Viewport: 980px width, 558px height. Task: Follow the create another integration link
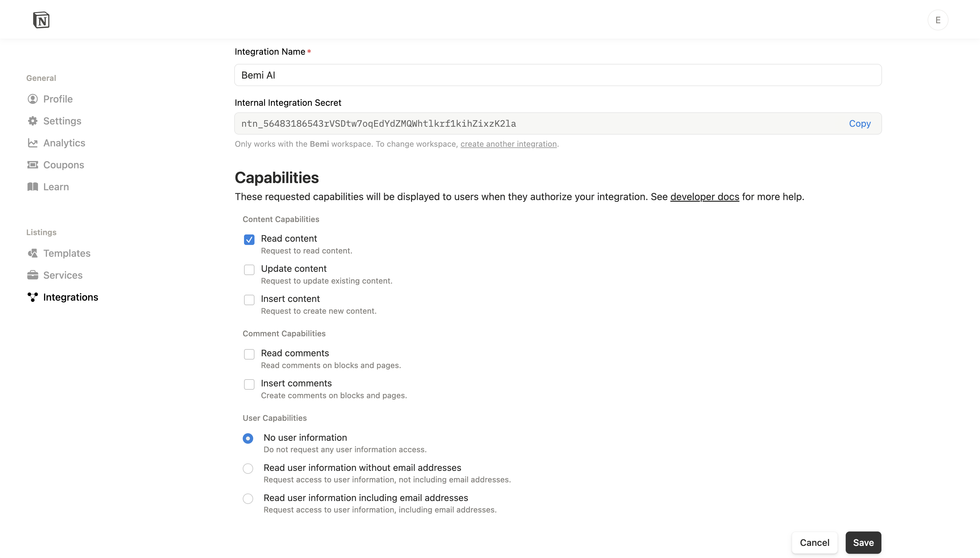(508, 144)
